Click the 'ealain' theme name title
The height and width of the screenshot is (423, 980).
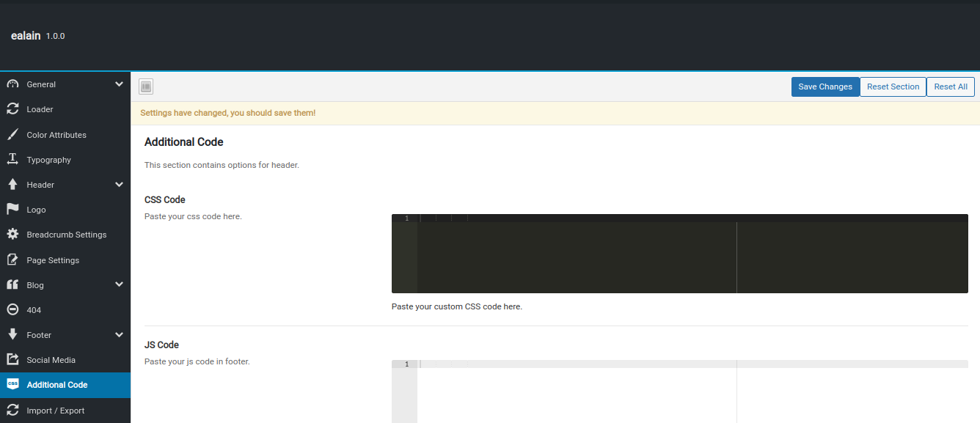tap(26, 35)
